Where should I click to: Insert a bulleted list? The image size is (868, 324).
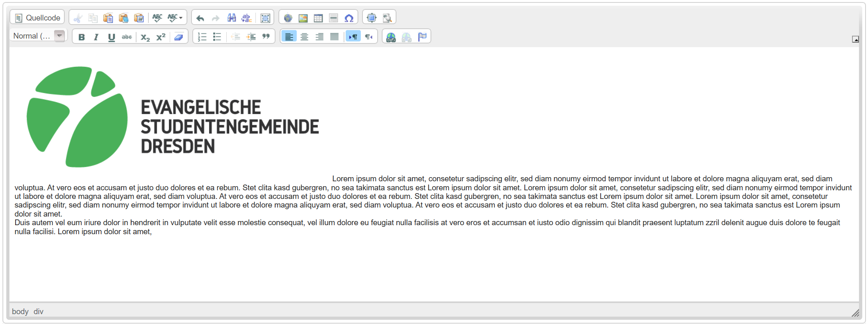[x=217, y=37]
